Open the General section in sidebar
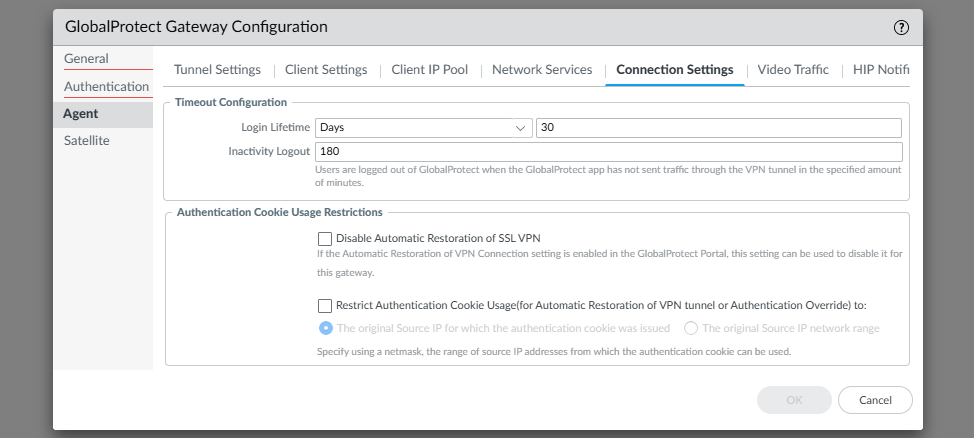This screenshot has width=974, height=438. click(x=87, y=59)
